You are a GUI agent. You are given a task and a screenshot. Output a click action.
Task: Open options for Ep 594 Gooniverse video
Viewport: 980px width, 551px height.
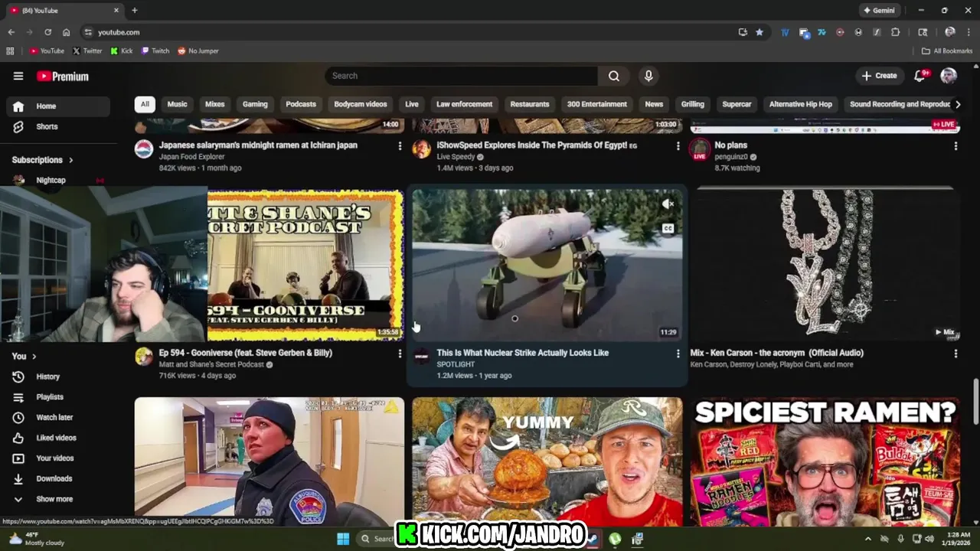point(400,354)
